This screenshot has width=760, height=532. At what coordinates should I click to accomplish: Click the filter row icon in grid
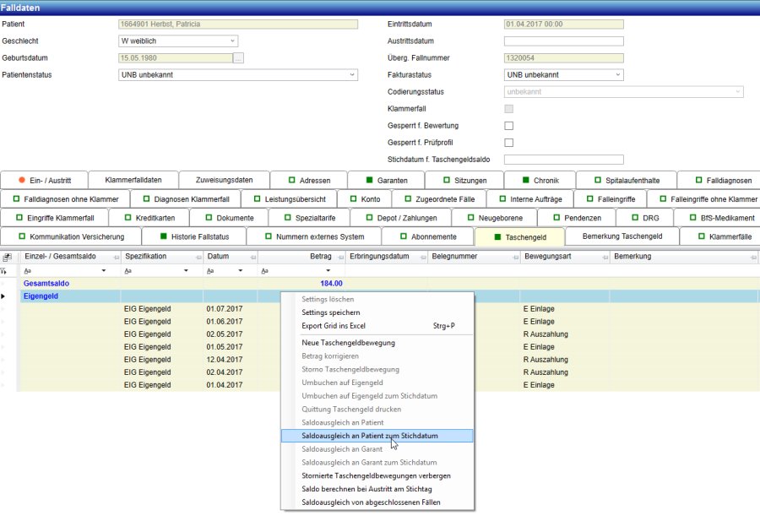[7, 270]
